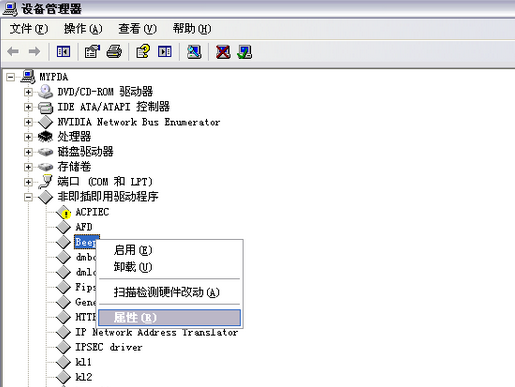
Task: Click the AFD device diamond icon
Action: [63, 227]
